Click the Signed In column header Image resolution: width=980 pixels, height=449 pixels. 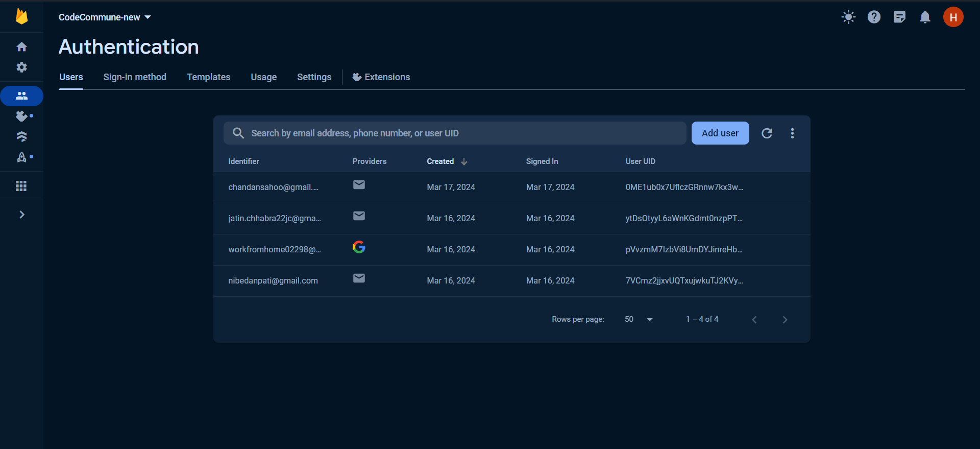tap(542, 161)
